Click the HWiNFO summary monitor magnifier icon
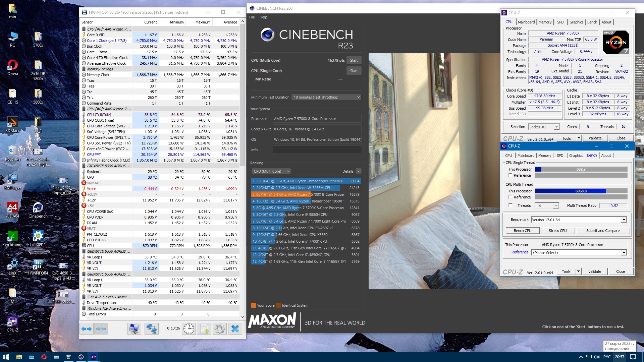This screenshot has height=362, width=644. click(x=134, y=329)
